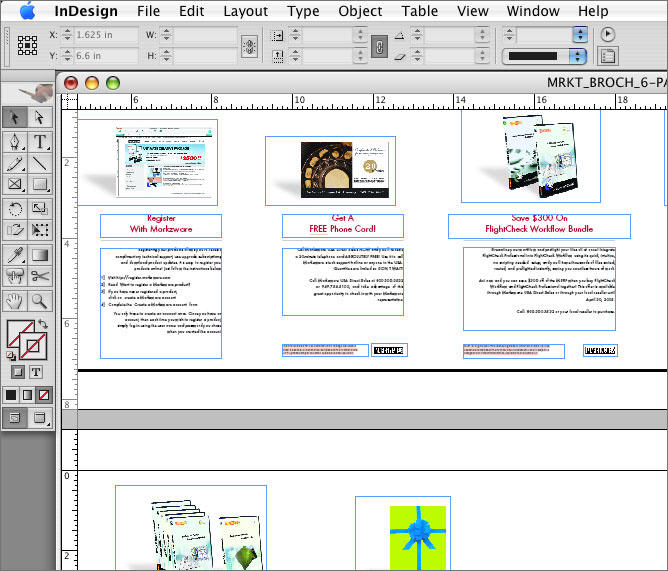Toggle constrain proportions for scaling link
Viewport: 668px width, 571px height.
click(379, 46)
